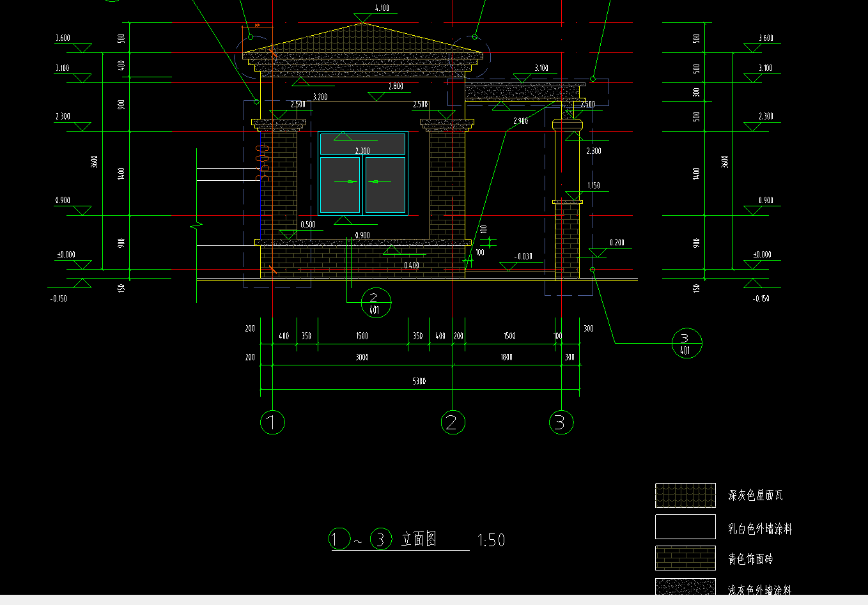Select the window's top transom panel
Image resolution: width=868 pixels, height=605 pixels.
pos(362,144)
